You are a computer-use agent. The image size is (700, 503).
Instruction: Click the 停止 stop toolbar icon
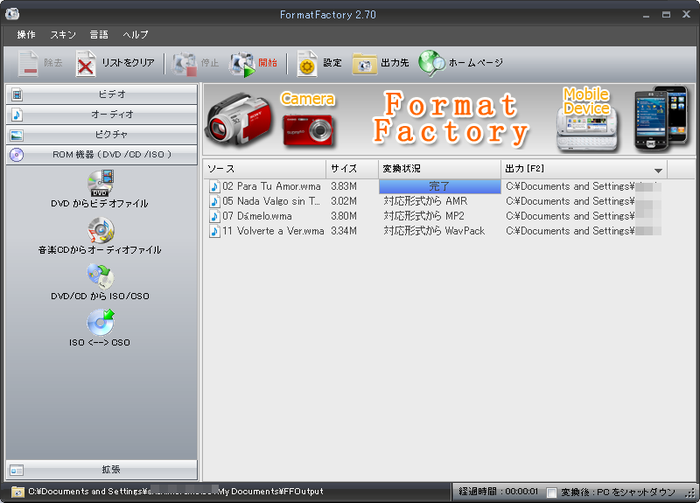pos(184,63)
